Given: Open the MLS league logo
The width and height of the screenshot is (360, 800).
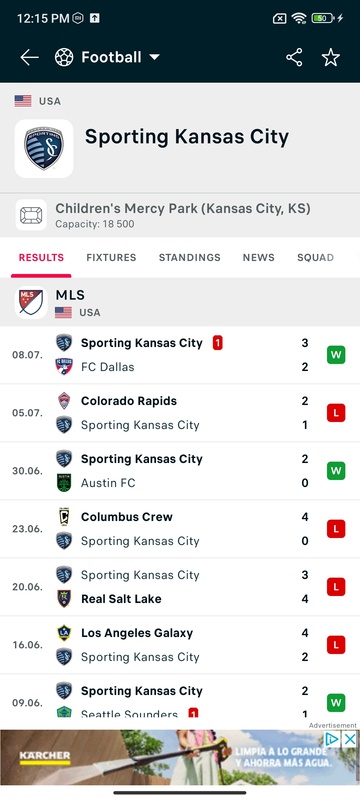Looking at the screenshot, I should click(31, 303).
